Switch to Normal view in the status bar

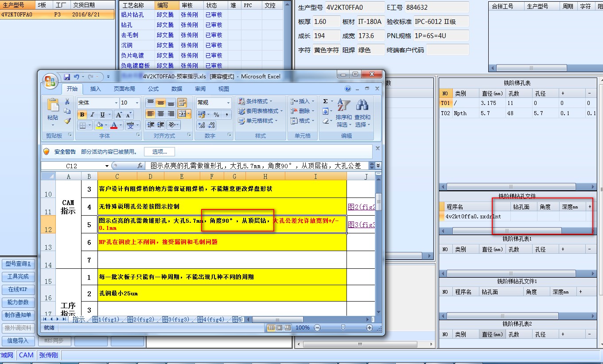(x=272, y=328)
